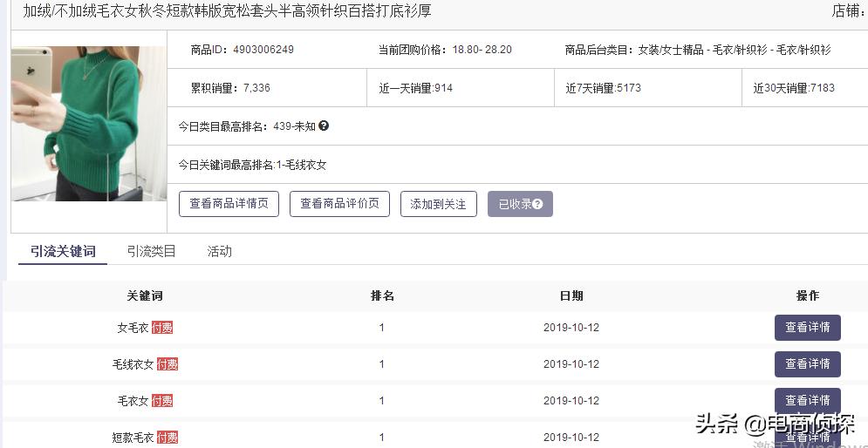Screen dimensions: 868x448
Task: Click the 排名 column header
Action: coord(382,296)
